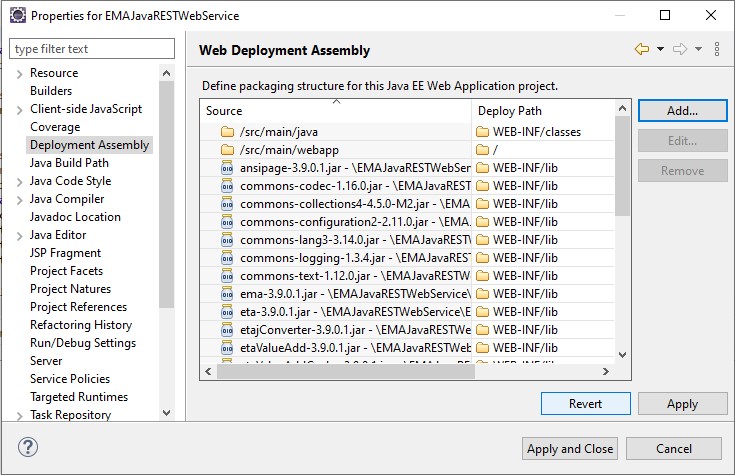The width and height of the screenshot is (735, 475).
Task: Open back history dropdown arrow
Action: (660, 49)
